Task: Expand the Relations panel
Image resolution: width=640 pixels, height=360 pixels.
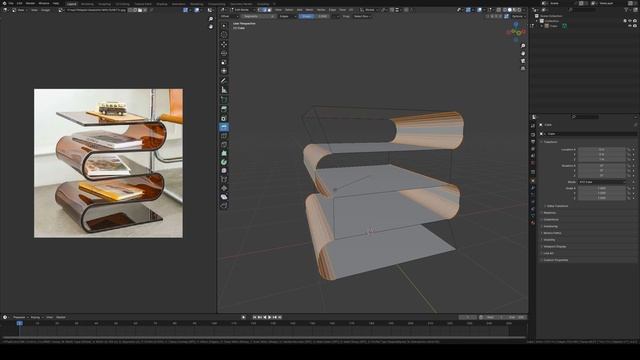Action: pyautogui.click(x=550, y=213)
